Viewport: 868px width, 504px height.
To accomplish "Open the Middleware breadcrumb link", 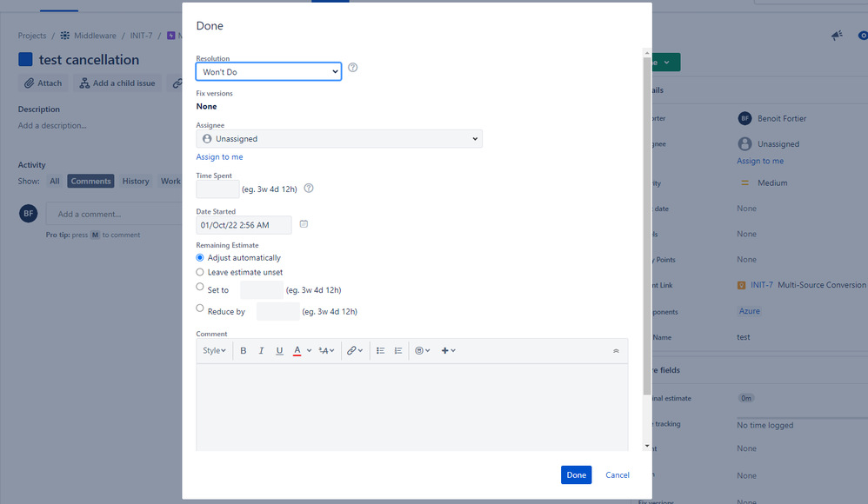I will point(95,36).
